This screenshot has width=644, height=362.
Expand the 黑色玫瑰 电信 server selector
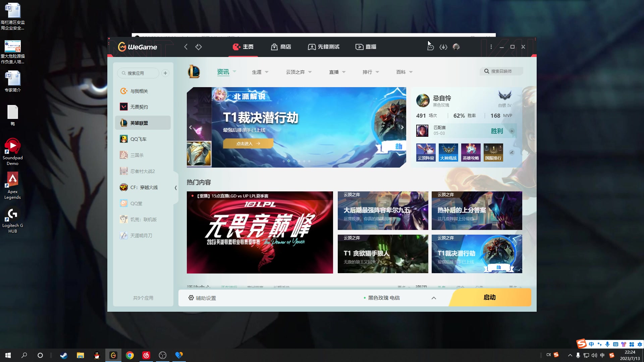(434, 298)
